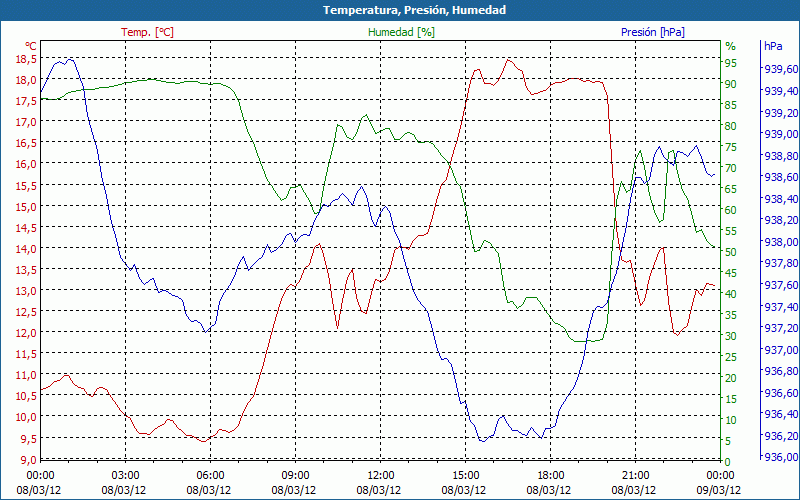Click the '12:00' time axis label
The image size is (800, 500).
pyautogui.click(x=381, y=476)
